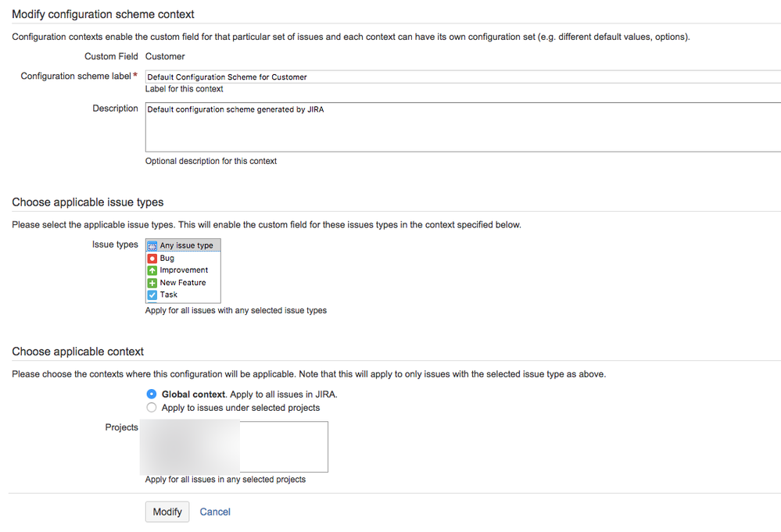Viewport: 781px width, 532px height.
Task: Click the red Bug icon
Action: [x=152, y=258]
